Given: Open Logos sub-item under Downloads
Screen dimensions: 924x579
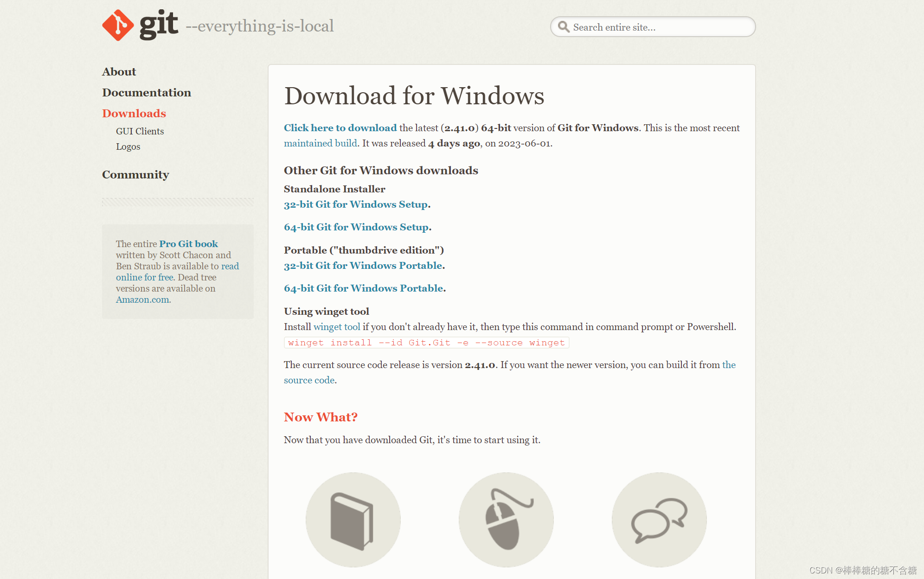Looking at the screenshot, I should [128, 146].
